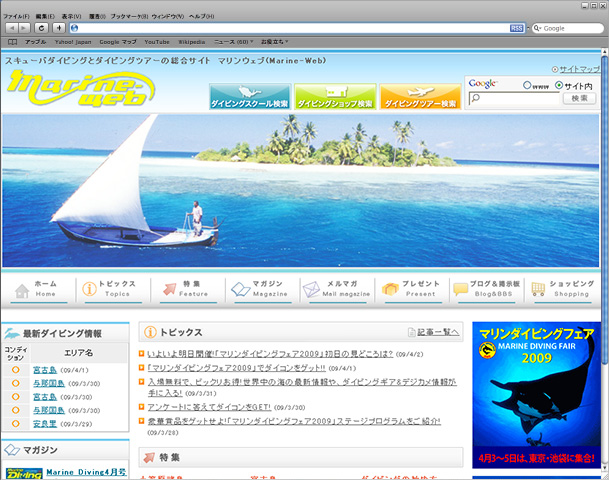Expand the お役立ち bookmark folder
The image size is (609, 480).
[x=274, y=42]
